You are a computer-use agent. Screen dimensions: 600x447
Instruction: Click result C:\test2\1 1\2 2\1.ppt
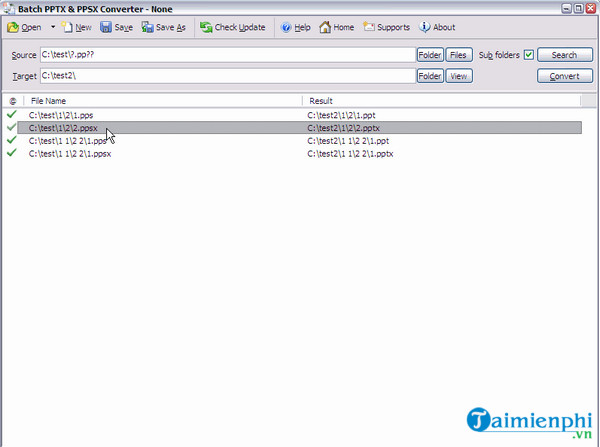coord(348,141)
